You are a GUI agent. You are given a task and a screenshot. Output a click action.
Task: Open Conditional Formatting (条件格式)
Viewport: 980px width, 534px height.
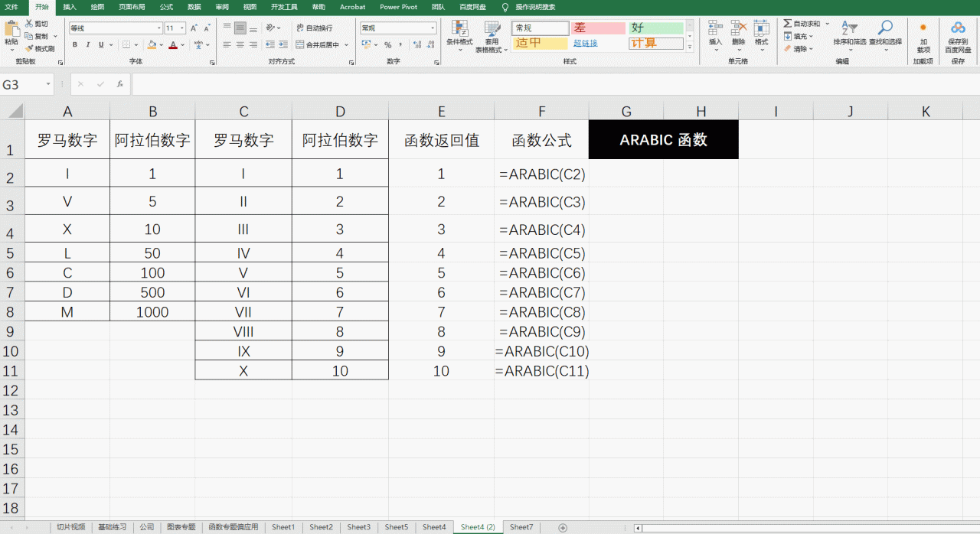tap(460, 36)
